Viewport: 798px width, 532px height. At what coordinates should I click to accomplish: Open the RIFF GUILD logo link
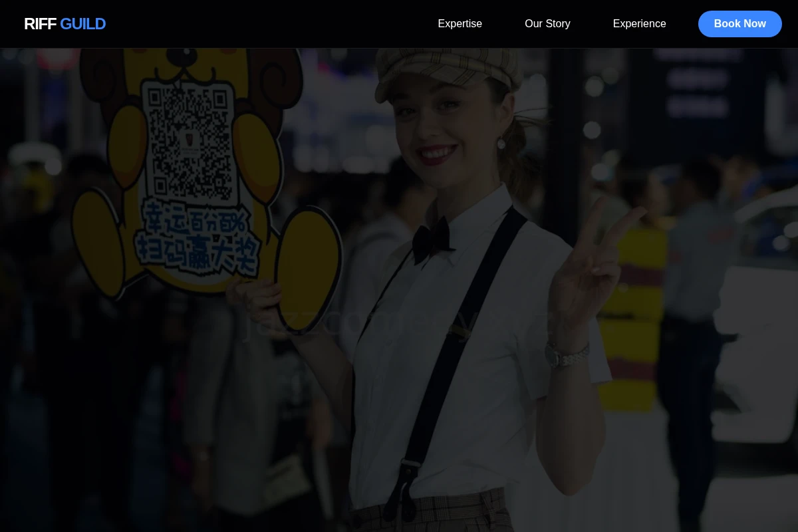[x=65, y=24]
